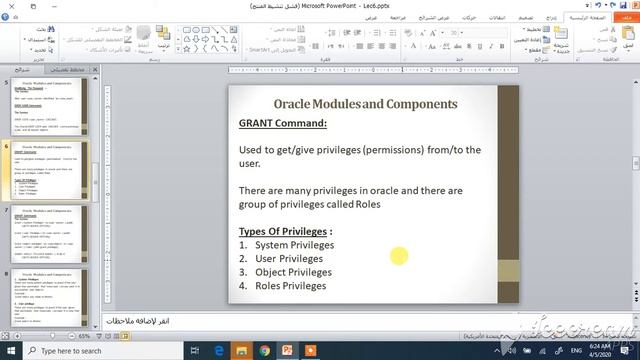The height and width of the screenshot is (360, 640).
Task: Click the Find binoculars icon
Action: pos(51,29)
